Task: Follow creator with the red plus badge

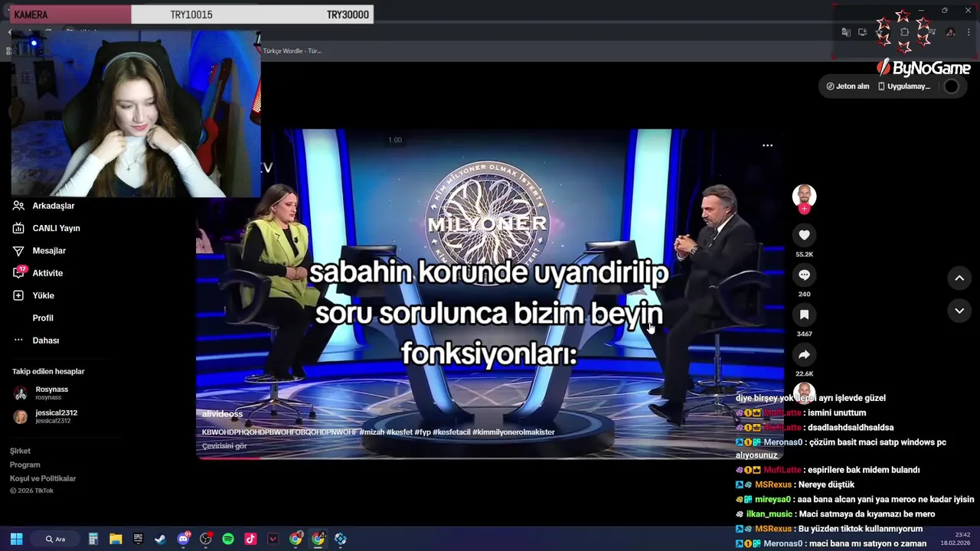Action: point(804,209)
